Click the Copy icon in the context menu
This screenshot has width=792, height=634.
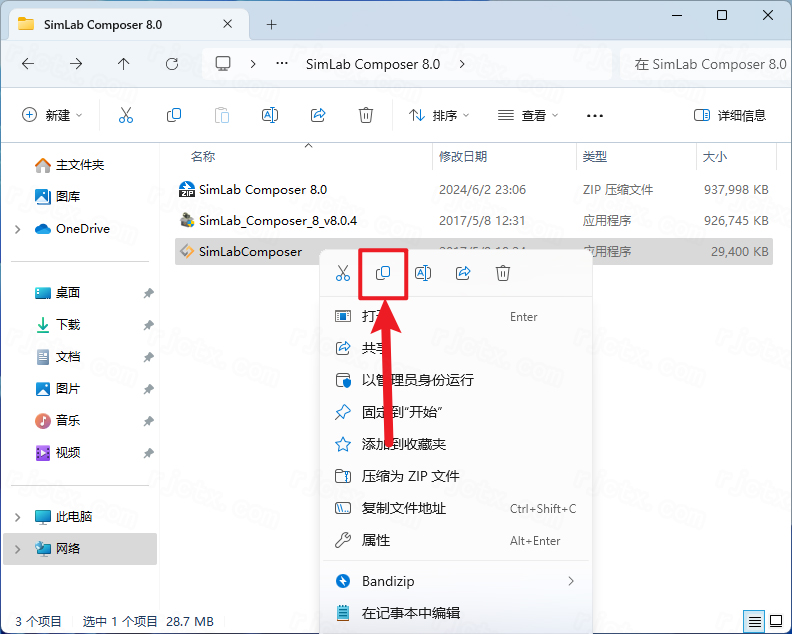[383, 273]
